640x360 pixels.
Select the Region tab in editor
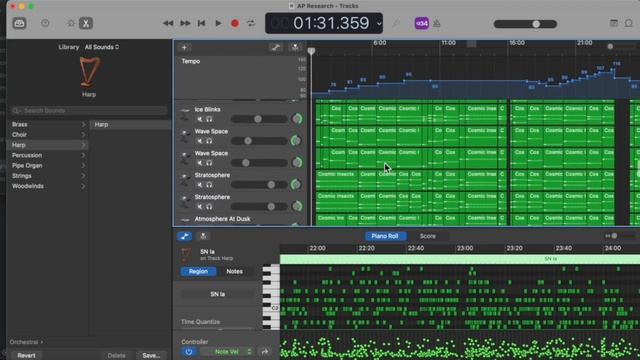[x=198, y=271]
